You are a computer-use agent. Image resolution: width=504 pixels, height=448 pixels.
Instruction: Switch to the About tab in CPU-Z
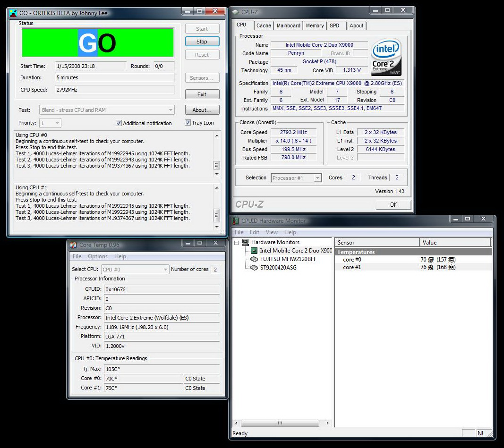tap(356, 25)
